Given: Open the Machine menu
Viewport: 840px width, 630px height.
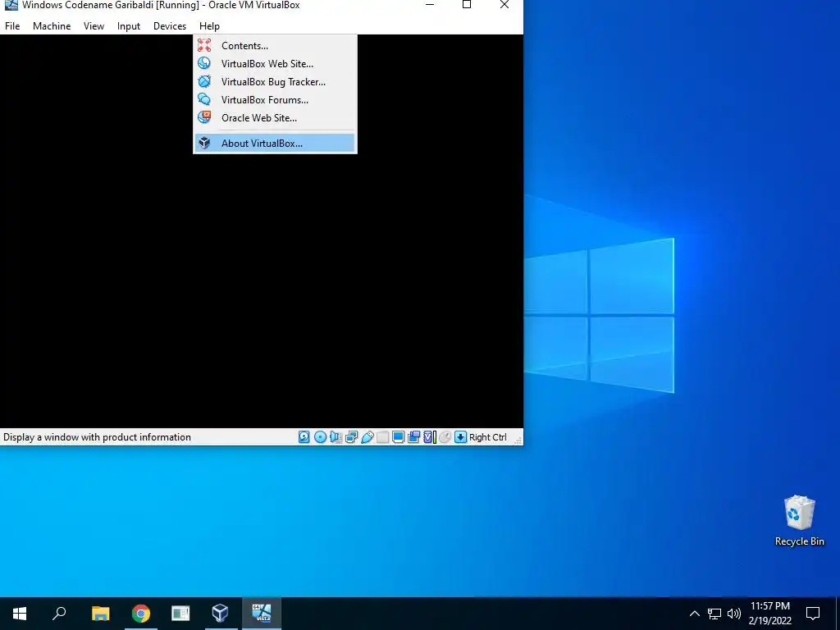Looking at the screenshot, I should pyautogui.click(x=52, y=25).
